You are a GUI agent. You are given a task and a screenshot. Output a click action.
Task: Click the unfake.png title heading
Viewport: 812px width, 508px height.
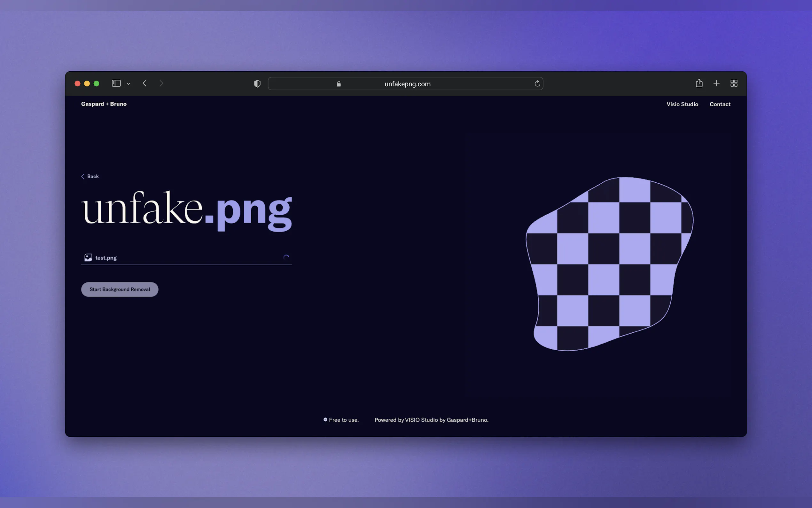[x=187, y=210]
